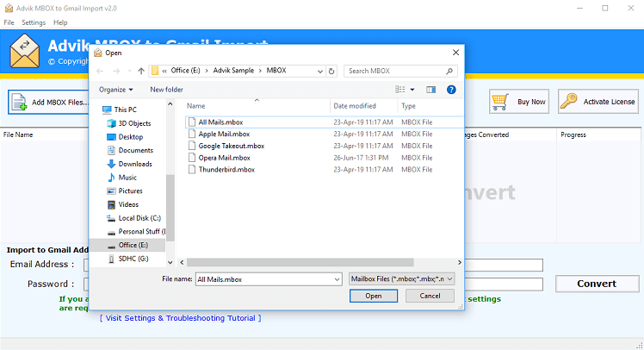Click the Buy Now shopping cart icon
644x350 pixels.
tap(500, 102)
